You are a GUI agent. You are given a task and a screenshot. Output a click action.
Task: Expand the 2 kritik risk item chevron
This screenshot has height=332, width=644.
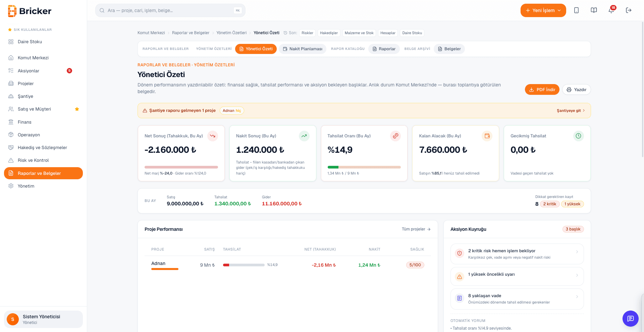tap(577, 252)
